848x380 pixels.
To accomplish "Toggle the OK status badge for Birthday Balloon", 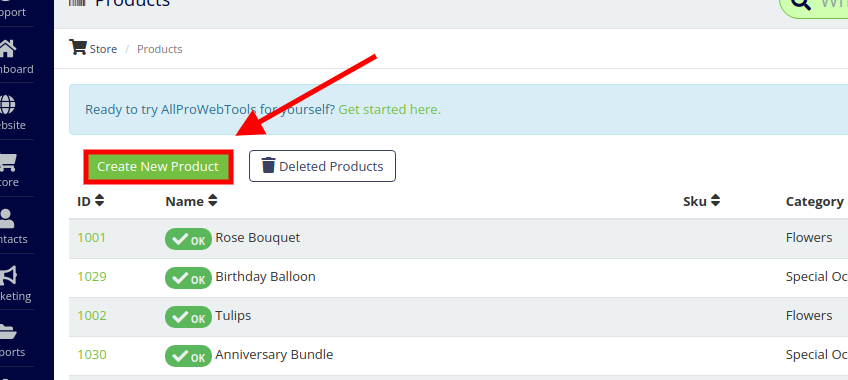I will click(x=188, y=278).
